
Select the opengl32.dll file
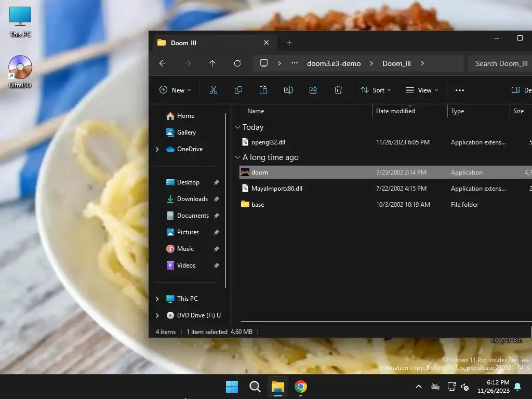(x=385, y=142)
